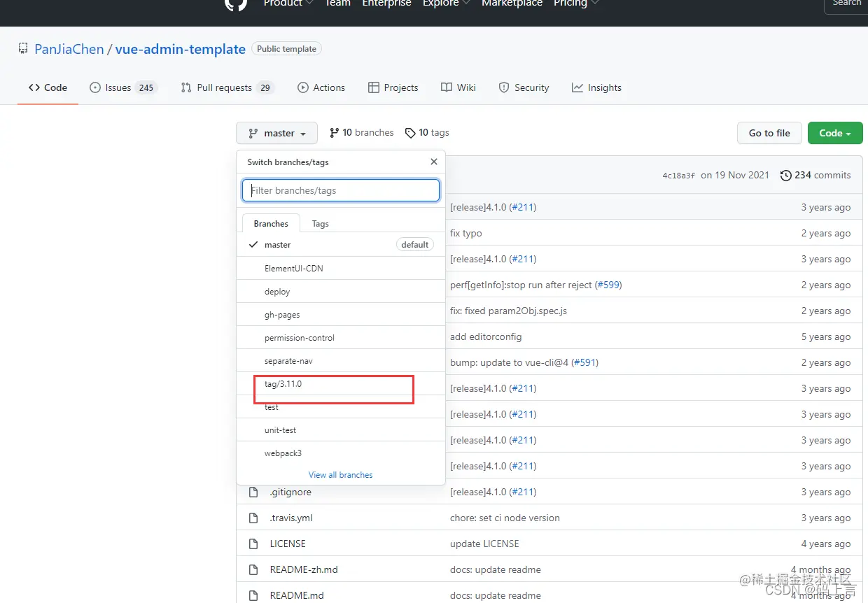Open the Wiki tab

458,87
